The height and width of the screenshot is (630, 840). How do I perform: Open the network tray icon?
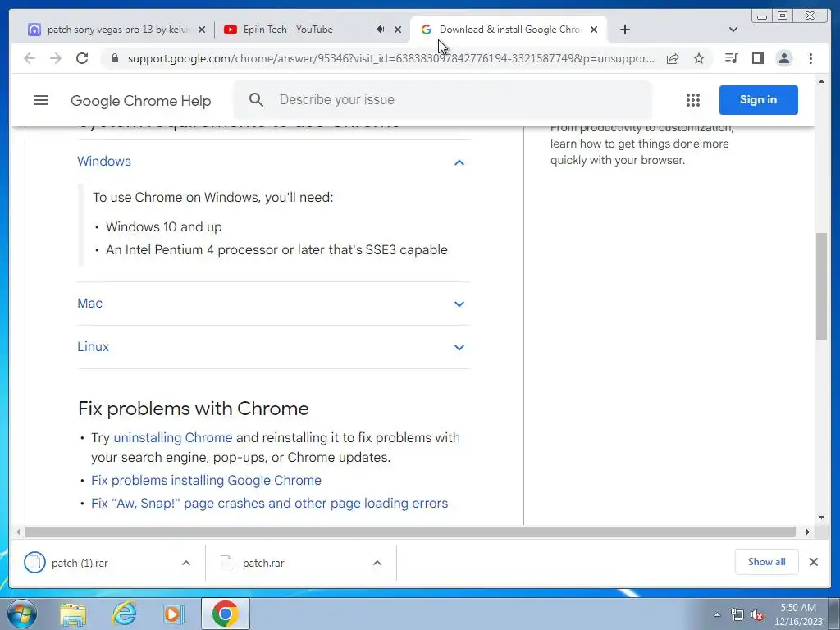coord(737,615)
